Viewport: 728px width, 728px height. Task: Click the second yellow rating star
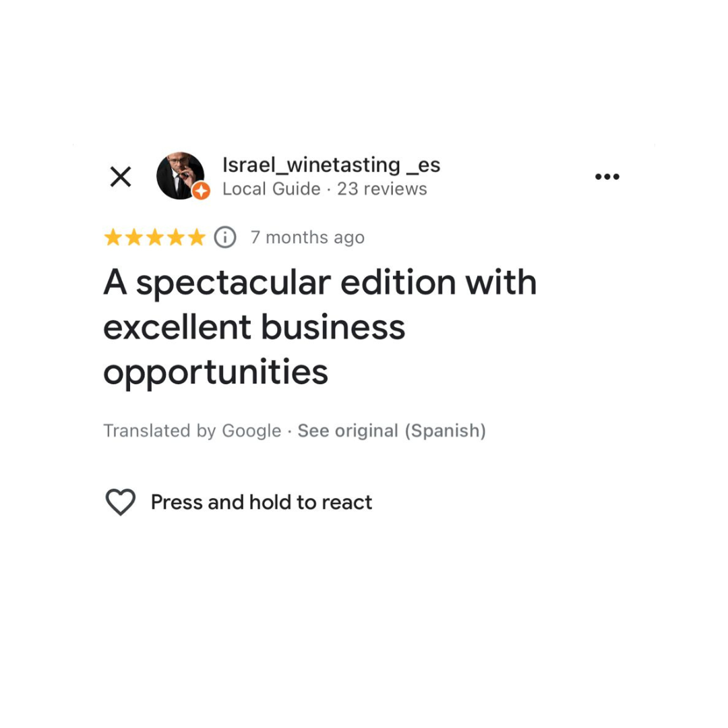click(133, 237)
